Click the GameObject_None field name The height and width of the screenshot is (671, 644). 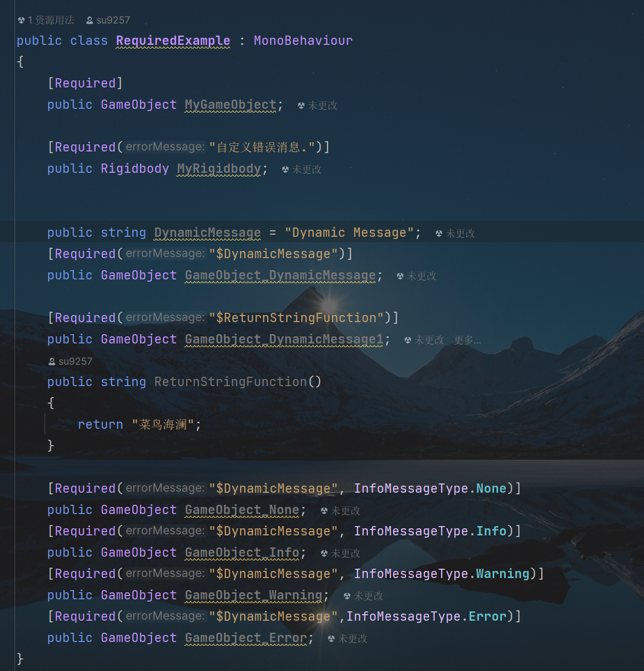242,510
